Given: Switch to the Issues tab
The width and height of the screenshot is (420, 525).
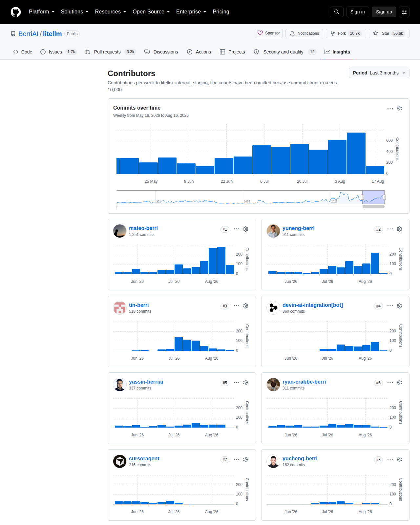Looking at the screenshot, I should point(58,52).
